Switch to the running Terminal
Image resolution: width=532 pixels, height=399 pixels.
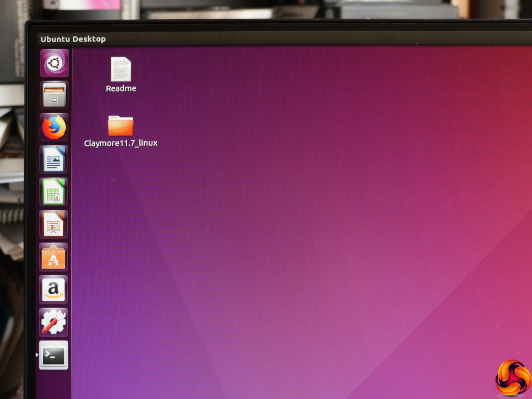[54, 355]
